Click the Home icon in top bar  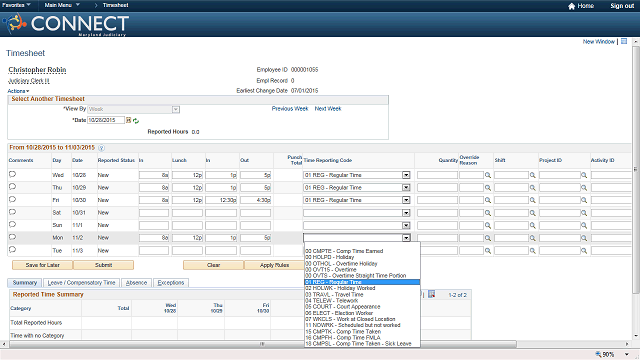click(x=571, y=6)
